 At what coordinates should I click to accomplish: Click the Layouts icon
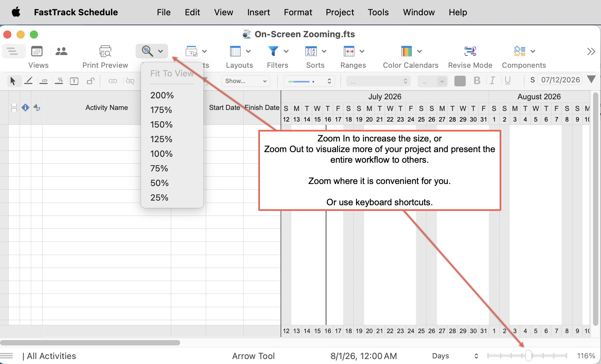tap(235, 51)
